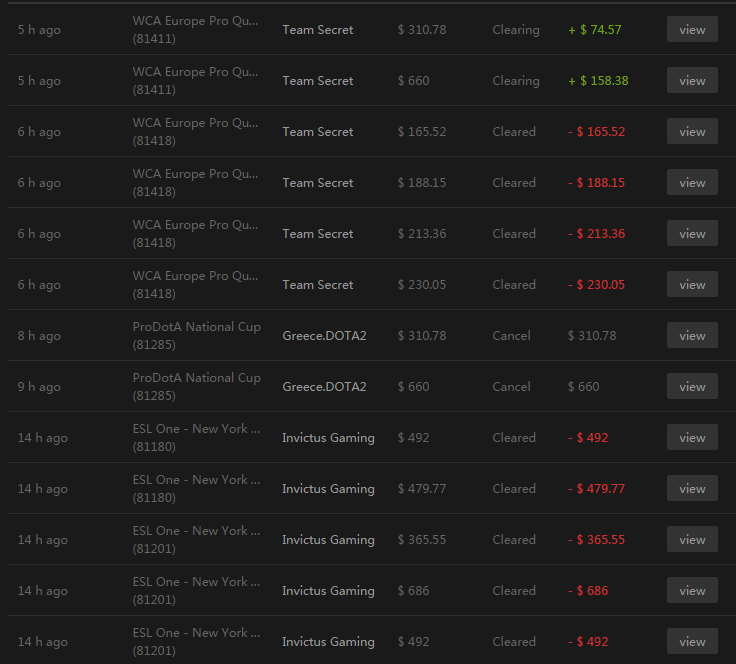Viewport: 736px width, 664px height.
Task: Click the grey $ 479.77 bet amount
Action: coord(422,488)
